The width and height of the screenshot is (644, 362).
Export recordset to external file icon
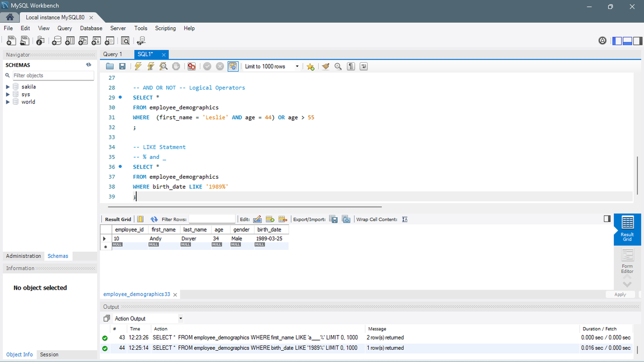click(333, 219)
